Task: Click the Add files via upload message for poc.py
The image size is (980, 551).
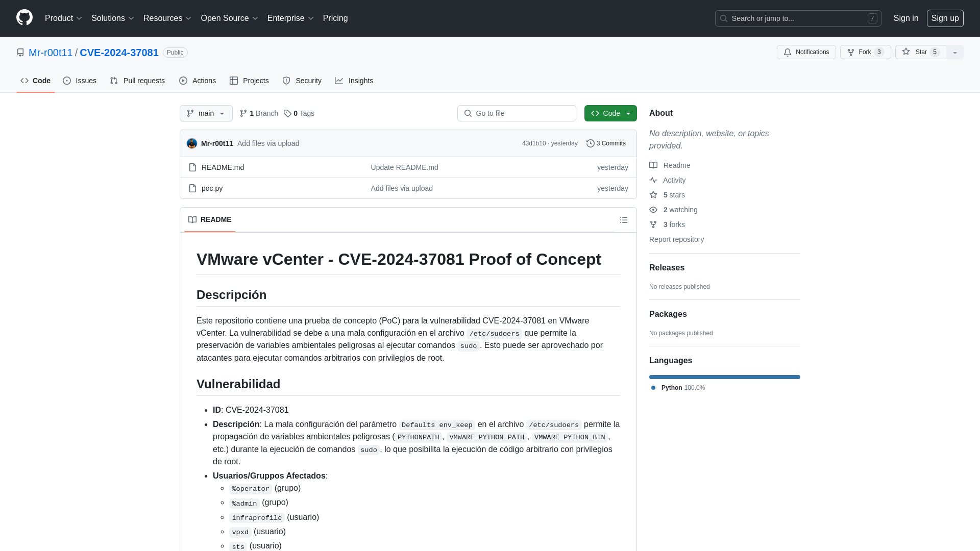Action: pos(402,188)
